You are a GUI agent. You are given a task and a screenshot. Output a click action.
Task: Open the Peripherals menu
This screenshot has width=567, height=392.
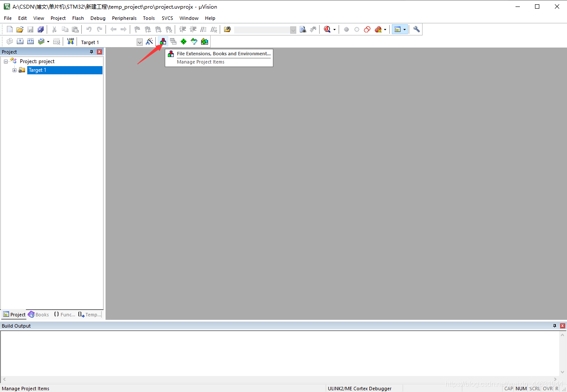(124, 18)
